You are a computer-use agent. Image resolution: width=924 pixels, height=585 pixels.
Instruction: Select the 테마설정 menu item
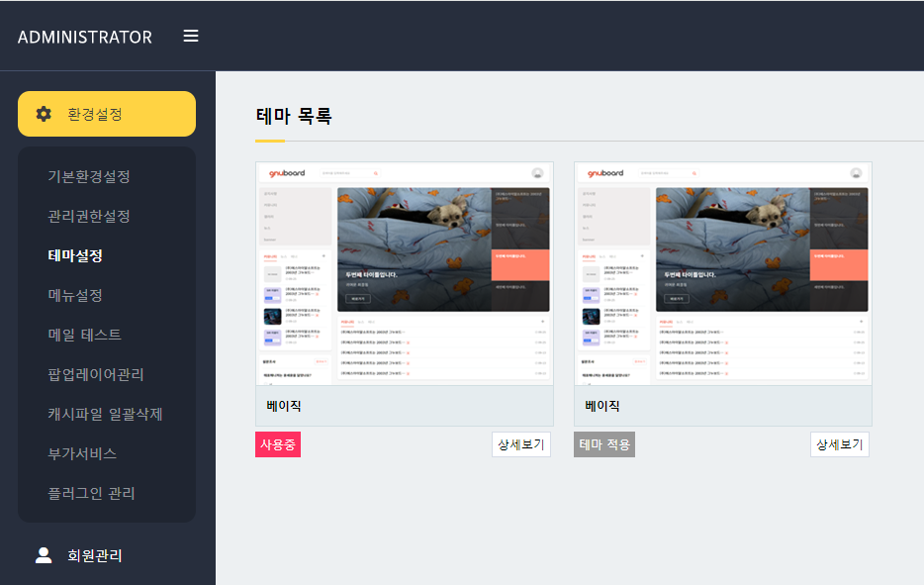[75, 255]
